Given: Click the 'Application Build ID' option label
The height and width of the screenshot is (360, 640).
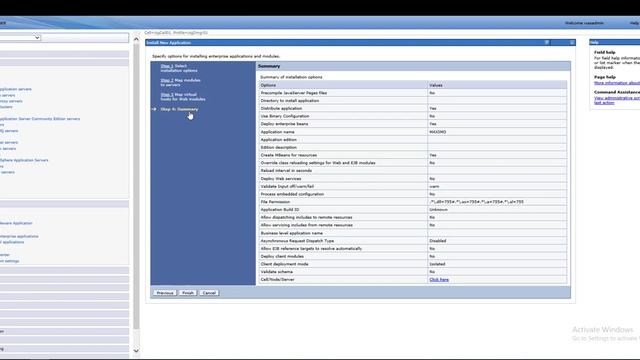Looking at the screenshot, I should (x=280, y=210).
